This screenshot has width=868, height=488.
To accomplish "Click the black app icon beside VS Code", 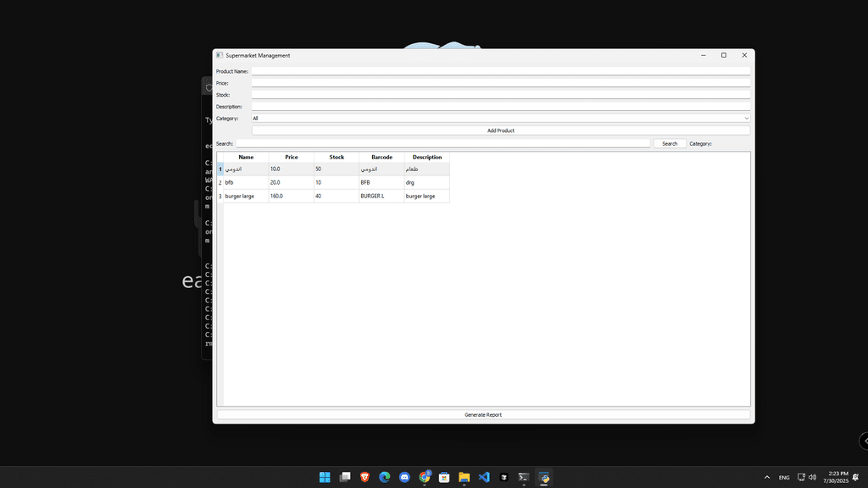I will [x=504, y=477].
